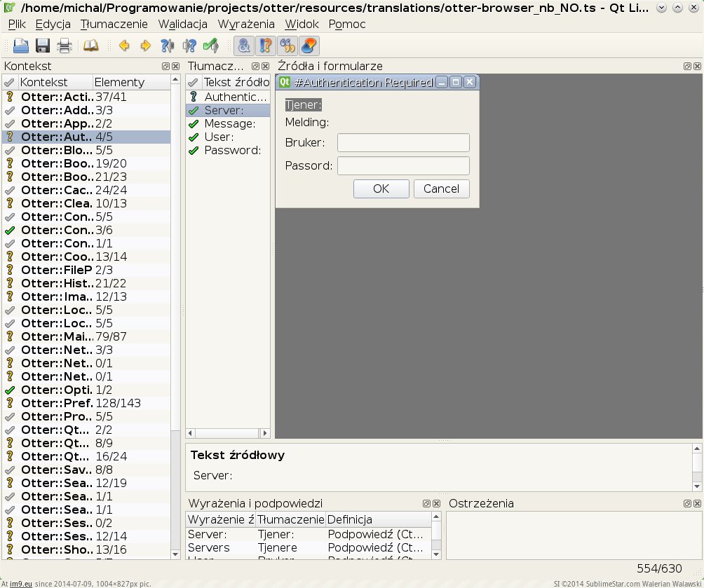Click the Open file toolbar icon
Viewport: 704px width, 588px height.
click(x=21, y=46)
